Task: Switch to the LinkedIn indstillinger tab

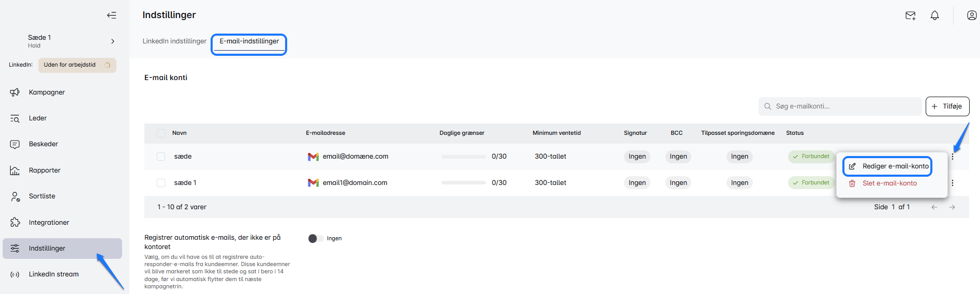Action: (x=174, y=41)
